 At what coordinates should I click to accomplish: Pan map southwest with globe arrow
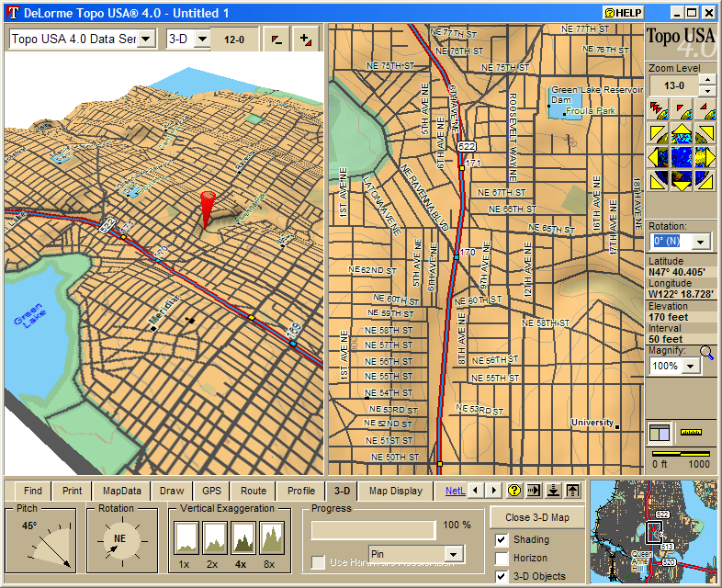(x=659, y=180)
